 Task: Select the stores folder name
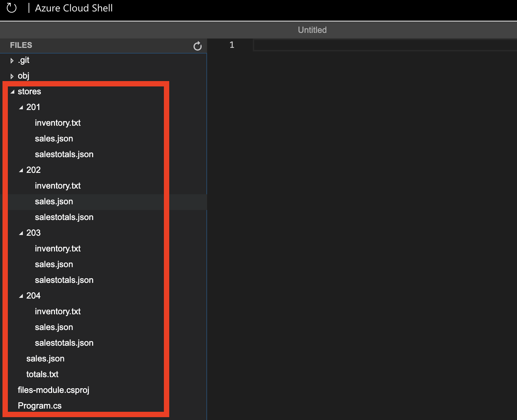pyautogui.click(x=29, y=91)
